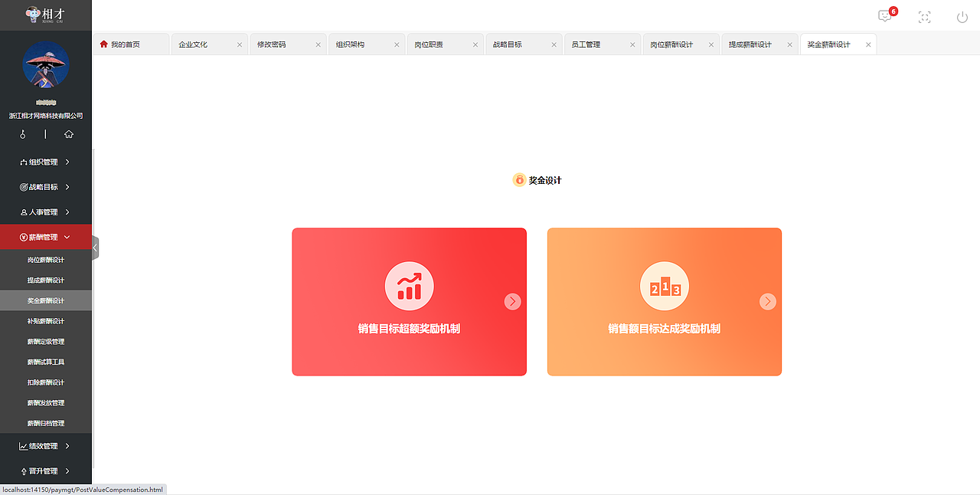This screenshot has height=495, width=980.
Task: Open 补贴薪酬设计 in the sidebar
Action: (x=46, y=321)
